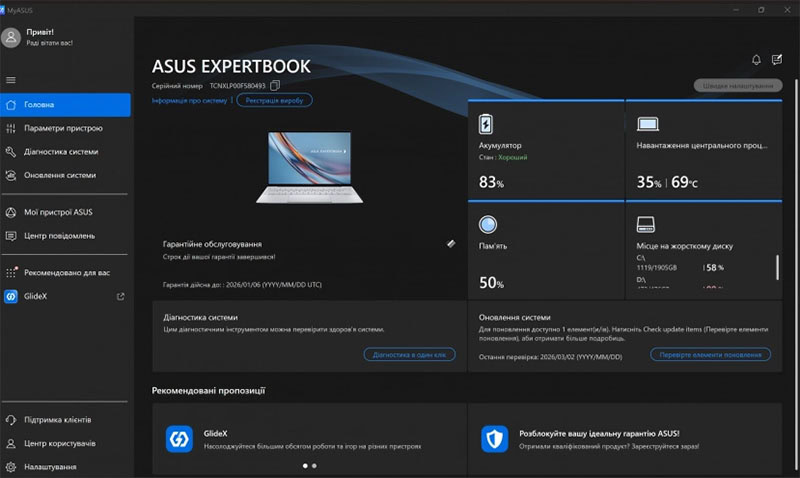Click the Центр повідомлень message icon

pyautogui.click(x=11, y=236)
